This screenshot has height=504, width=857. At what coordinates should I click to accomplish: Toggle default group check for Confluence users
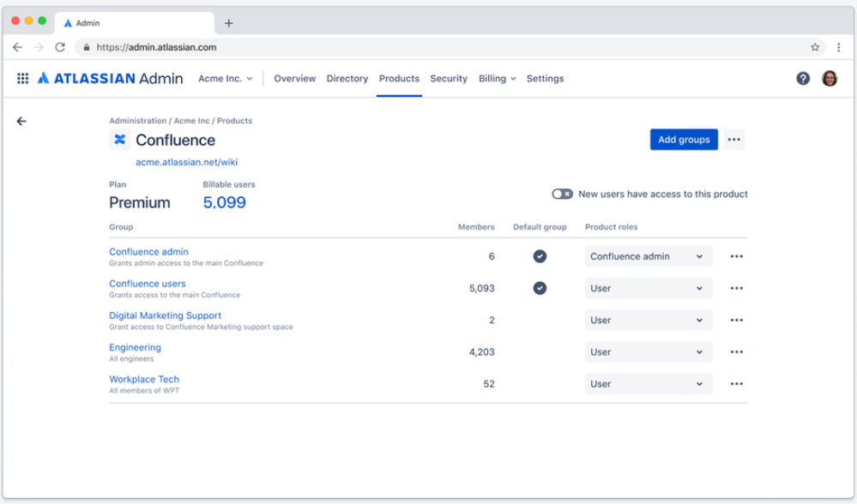[540, 288]
